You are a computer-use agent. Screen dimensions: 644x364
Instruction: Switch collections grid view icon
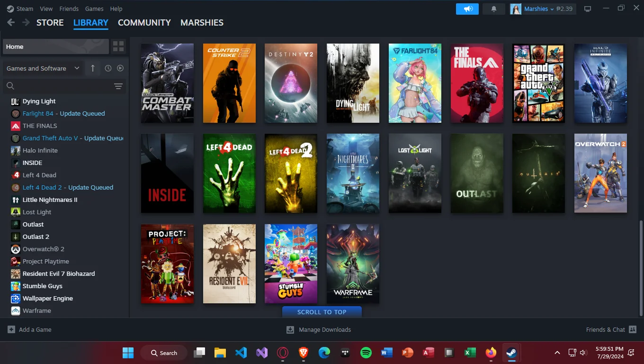point(118,46)
